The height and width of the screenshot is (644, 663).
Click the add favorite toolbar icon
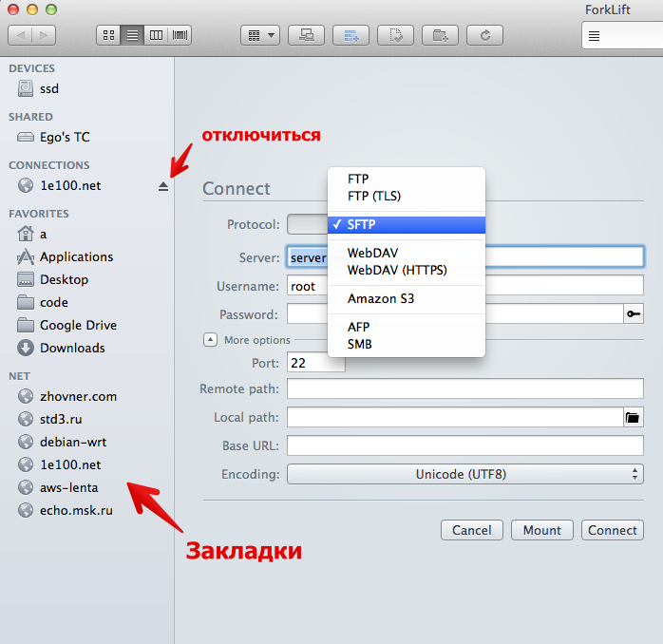[x=350, y=35]
